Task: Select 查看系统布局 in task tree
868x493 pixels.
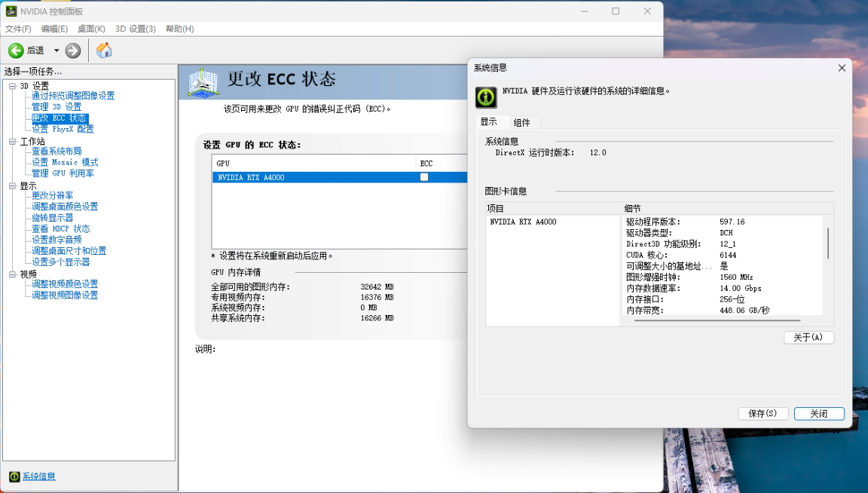Action: [x=57, y=152]
